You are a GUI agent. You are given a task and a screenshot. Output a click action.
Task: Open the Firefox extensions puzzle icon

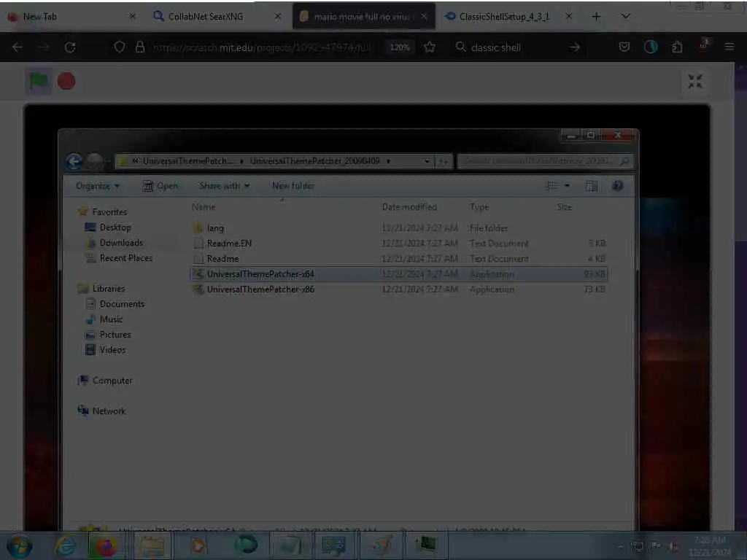pos(676,47)
